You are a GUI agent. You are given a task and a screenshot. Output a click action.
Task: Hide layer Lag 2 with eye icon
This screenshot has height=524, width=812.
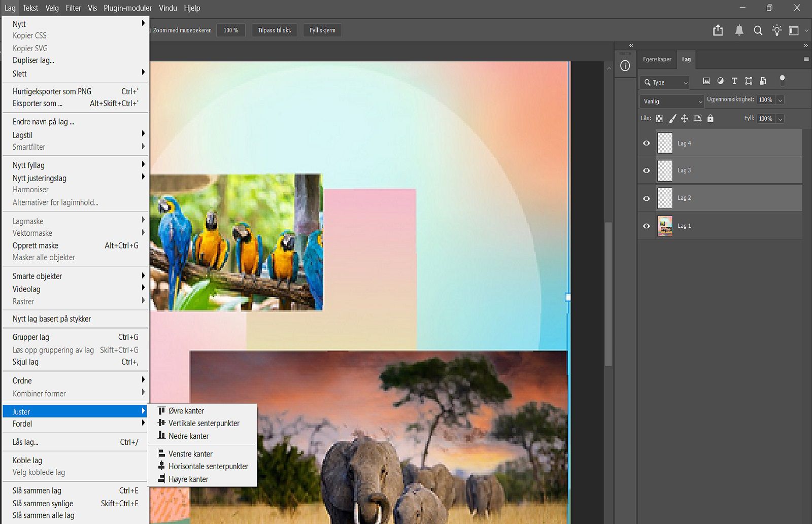click(x=647, y=198)
